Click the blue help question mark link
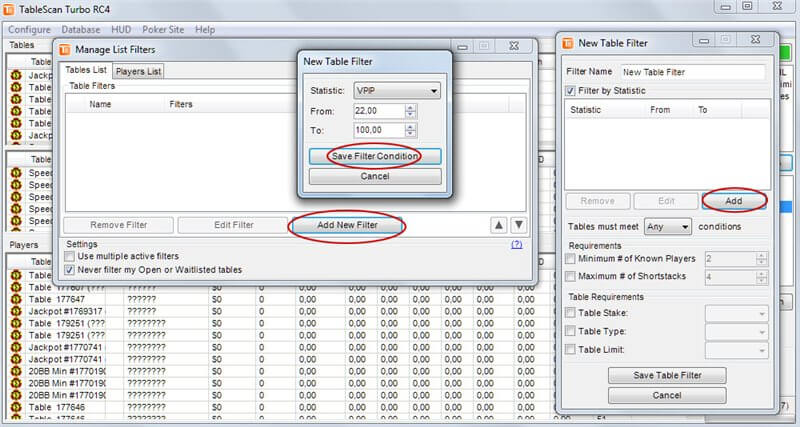Viewport: 800px width, 427px height. [517, 244]
